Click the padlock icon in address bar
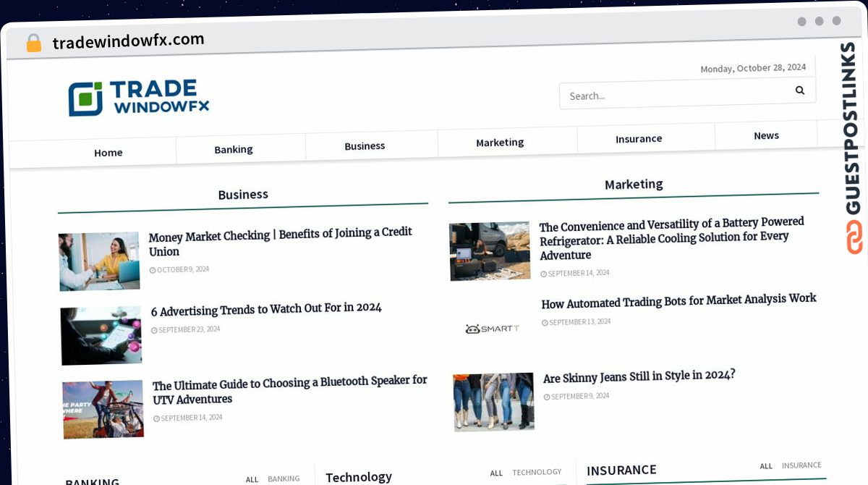This screenshot has width=868, height=485. (x=33, y=43)
